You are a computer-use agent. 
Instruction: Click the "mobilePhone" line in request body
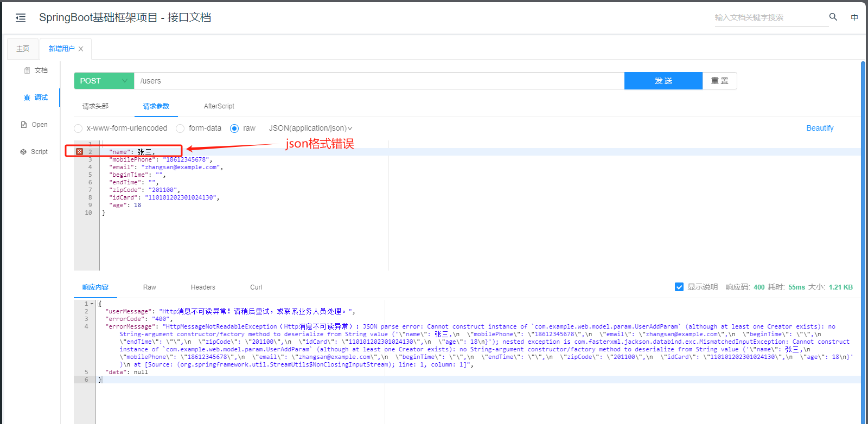[161, 159]
